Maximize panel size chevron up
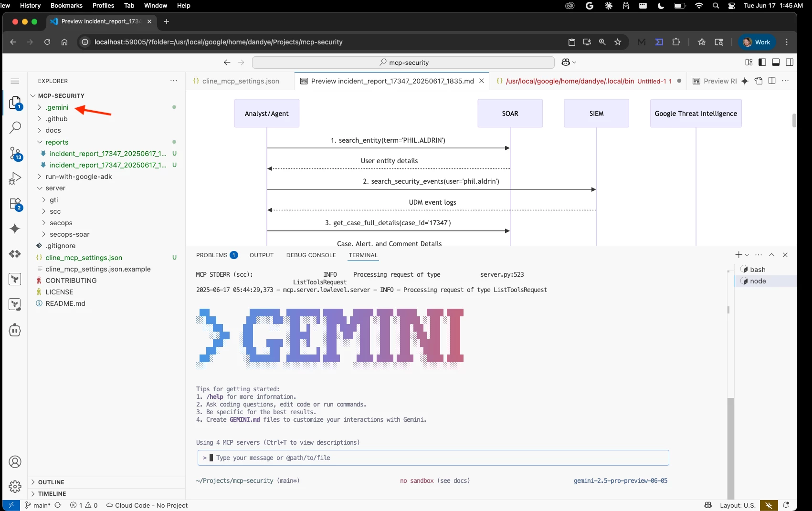This screenshot has height=511, width=812. (771, 255)
